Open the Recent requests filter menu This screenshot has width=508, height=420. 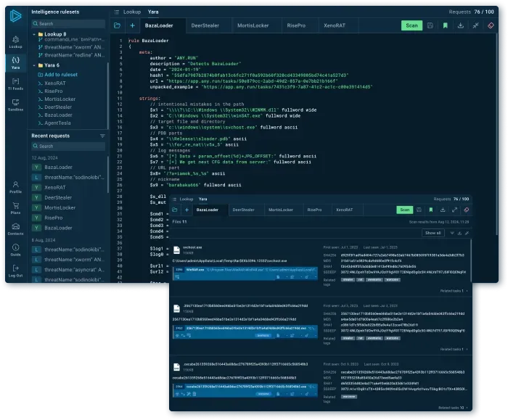coord(102,136)
